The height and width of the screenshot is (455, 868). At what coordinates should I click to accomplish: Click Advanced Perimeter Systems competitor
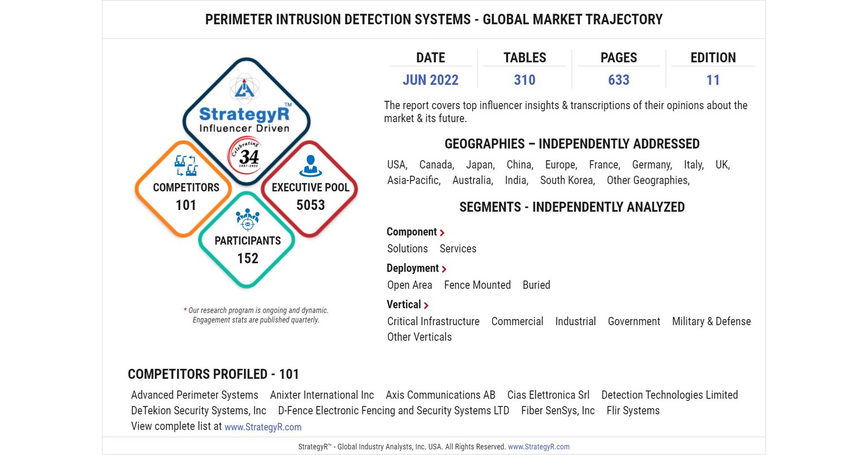[195, 395]
